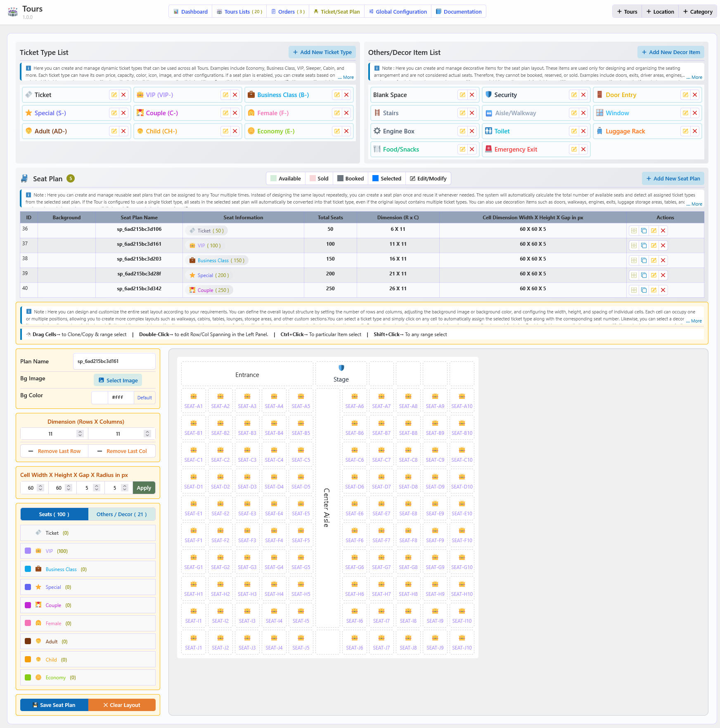The image size is (720, 728).
Task: Delete the Business Class (B-) ticket type
Action: (x=346, y=95)
